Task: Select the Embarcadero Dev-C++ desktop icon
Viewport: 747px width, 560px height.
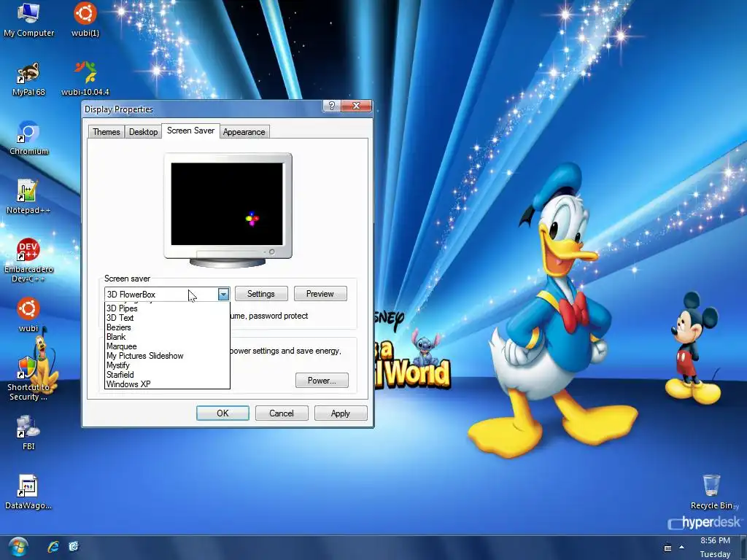Action: point(28,260)
